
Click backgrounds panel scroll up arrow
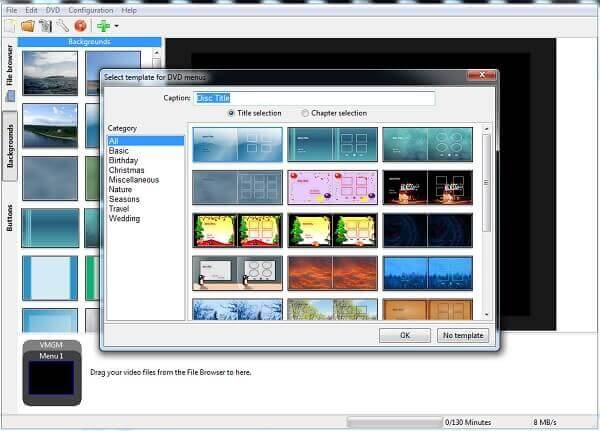pos(156,52)
